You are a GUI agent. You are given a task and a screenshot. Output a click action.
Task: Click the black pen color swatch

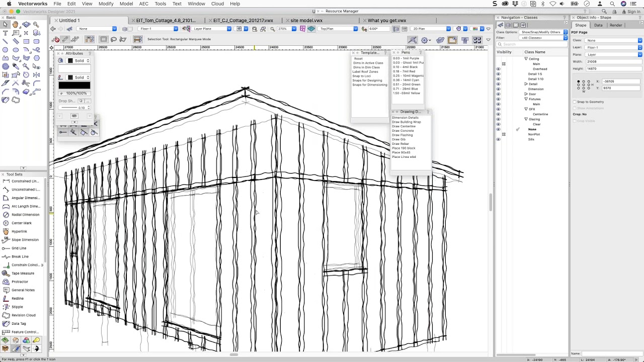tap(74, 85)
